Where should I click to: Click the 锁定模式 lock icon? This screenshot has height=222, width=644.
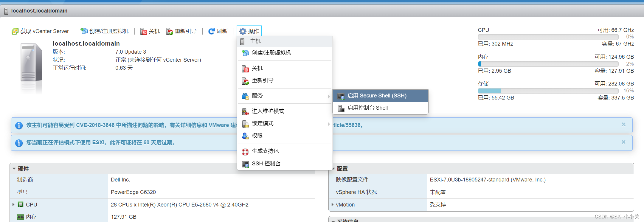(245, 124)
